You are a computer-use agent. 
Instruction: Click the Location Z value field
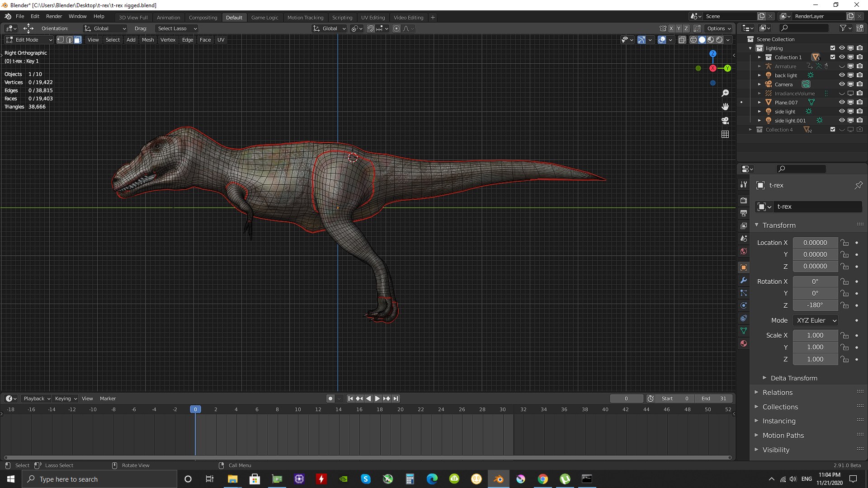815,267
